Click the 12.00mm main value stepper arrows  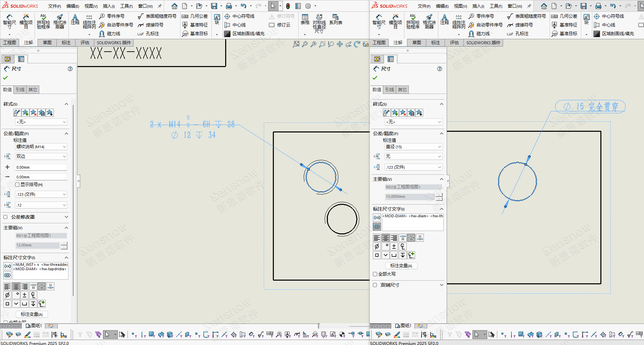pos(64,245)
